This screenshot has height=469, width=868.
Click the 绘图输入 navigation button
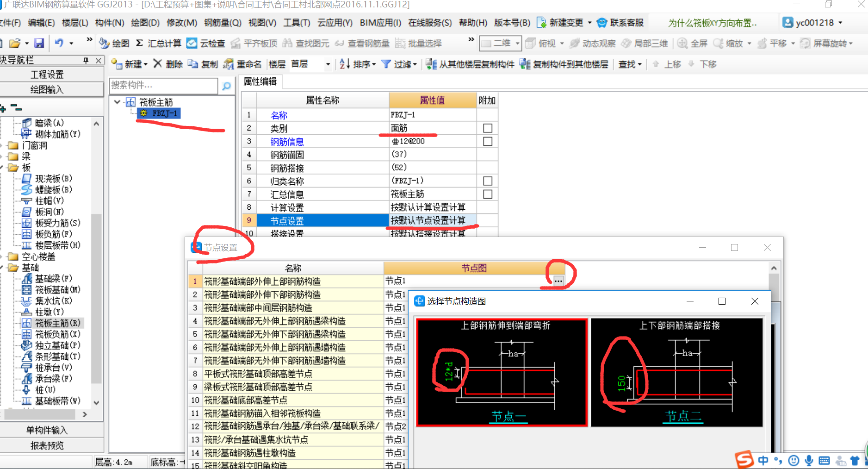(x=47, y=89)
